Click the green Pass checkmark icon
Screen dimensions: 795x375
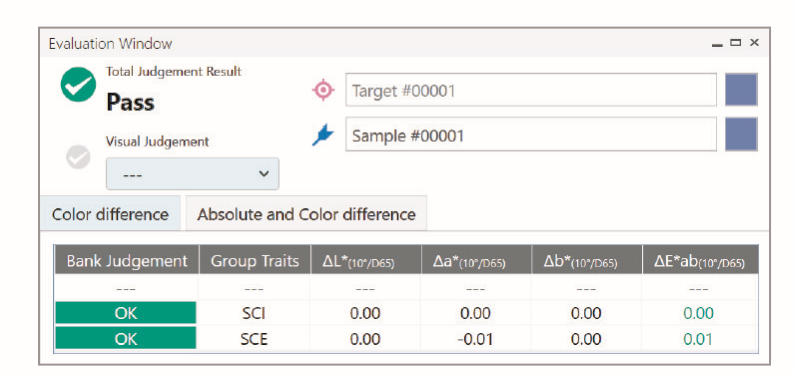pyautogui.click(x=78, y=85)
